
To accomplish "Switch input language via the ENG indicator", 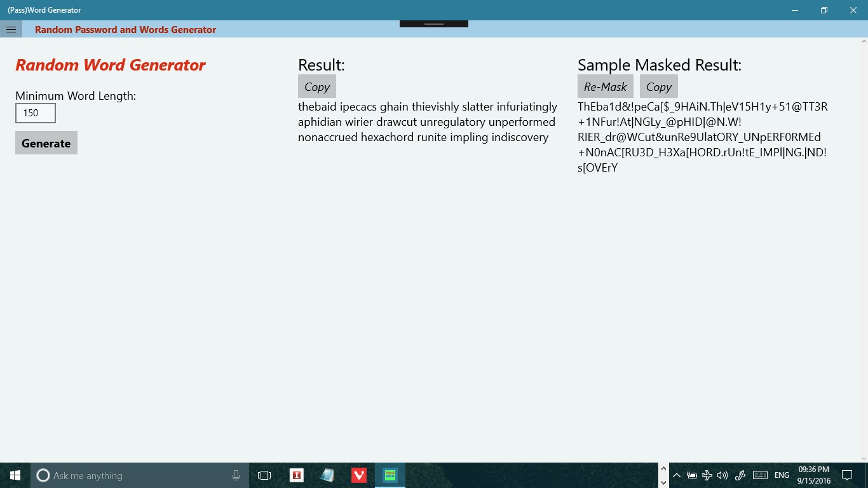I will (x=781, y=475).
